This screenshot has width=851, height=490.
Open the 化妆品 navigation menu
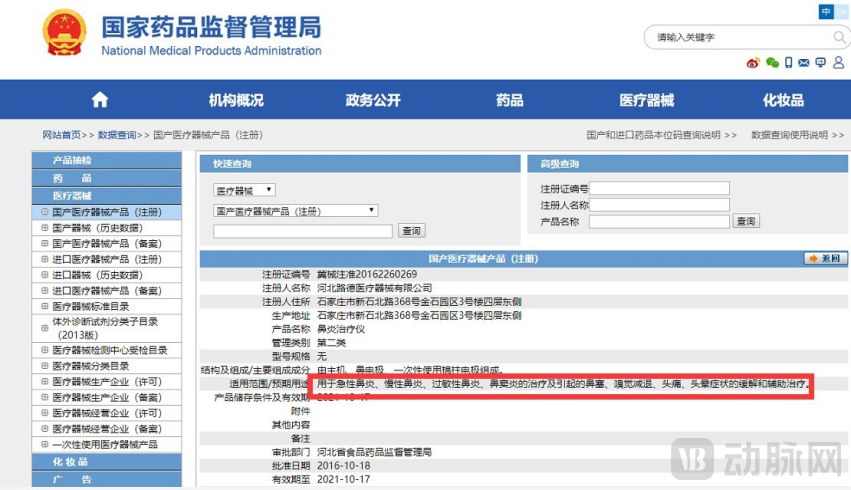[783, 100]
